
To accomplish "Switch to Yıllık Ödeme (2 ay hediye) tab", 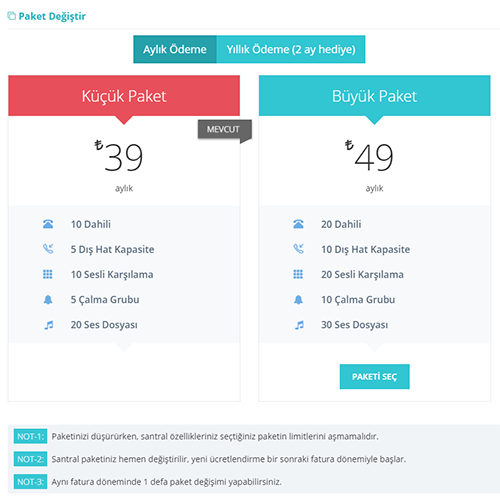I will pyautogui.click(x=291, y=49).
